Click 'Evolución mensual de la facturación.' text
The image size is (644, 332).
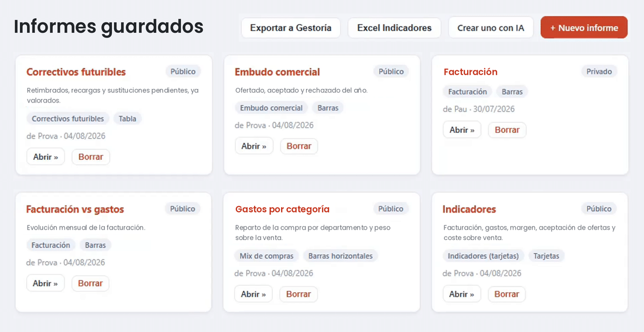pos(86,228)
